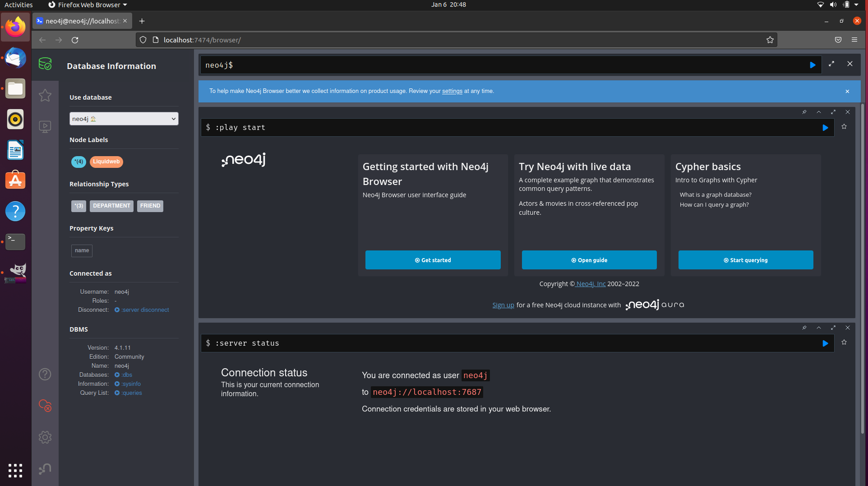Open the Project Guides sidebar icon
The image size is (868, 486).
pos(45,126)
